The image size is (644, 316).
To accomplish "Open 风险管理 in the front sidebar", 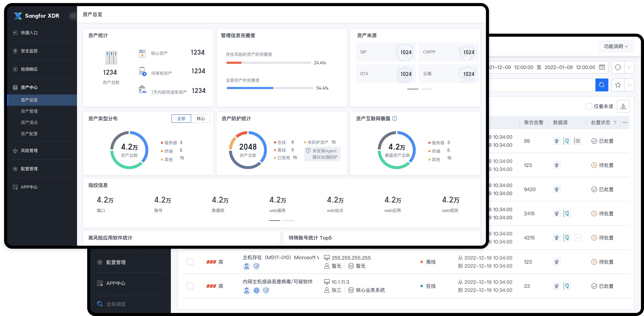I will click(x=29, y=151).
